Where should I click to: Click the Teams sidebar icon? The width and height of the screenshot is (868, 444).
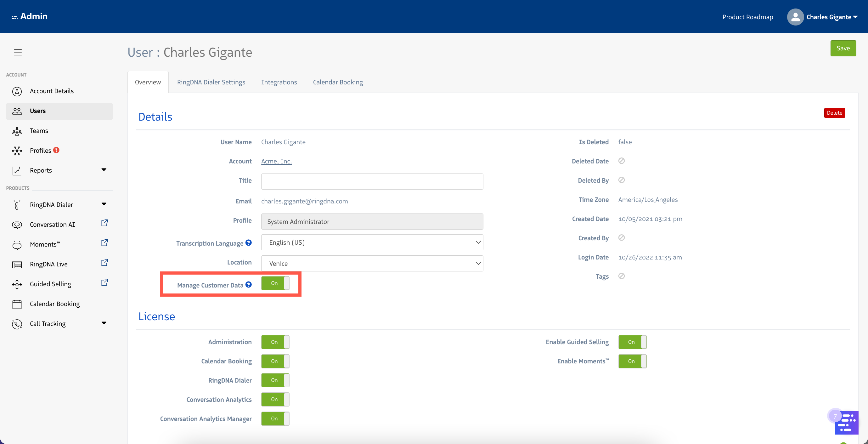pyautogui.click(x=17, y=131)
